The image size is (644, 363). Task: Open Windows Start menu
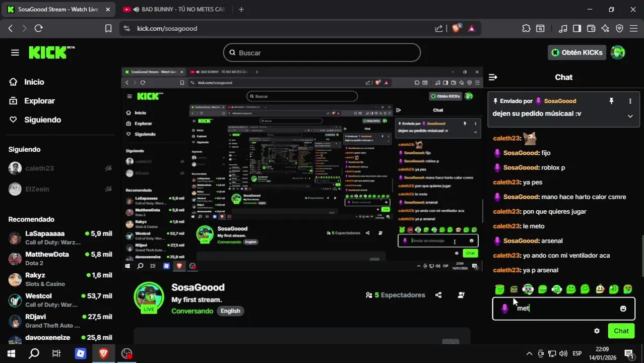(11, 354)
